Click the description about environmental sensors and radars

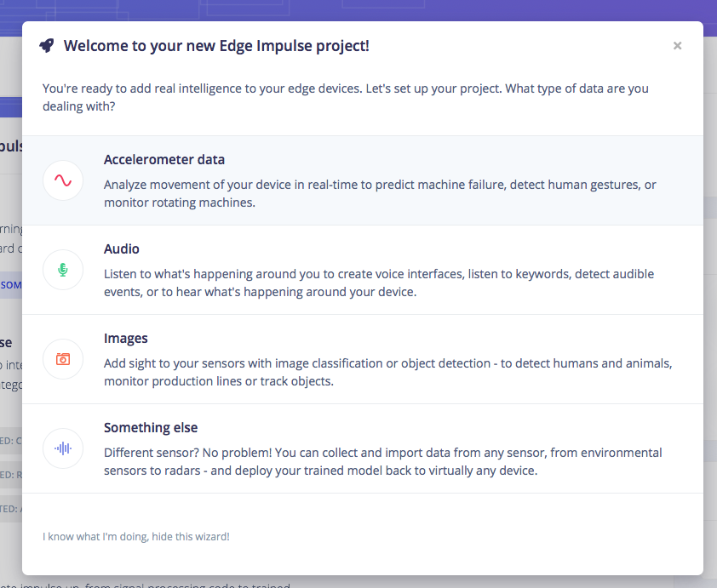click(x=382, y=461)
